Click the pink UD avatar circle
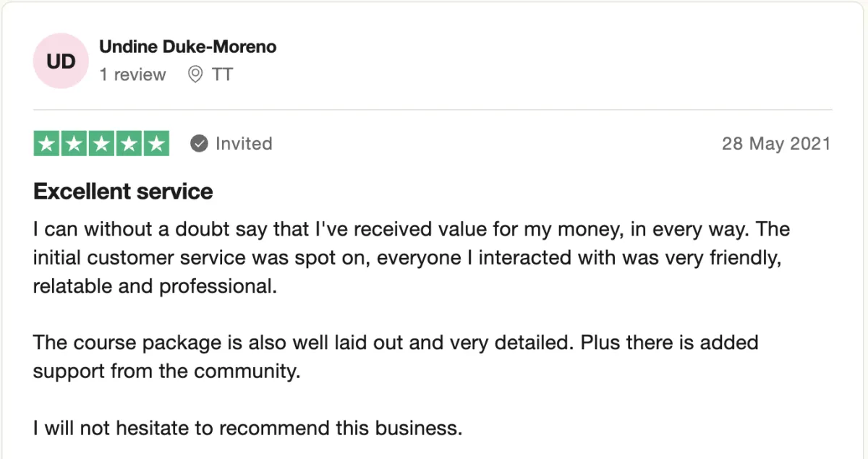This screenshot has width=868, height=459. [61, 61]
